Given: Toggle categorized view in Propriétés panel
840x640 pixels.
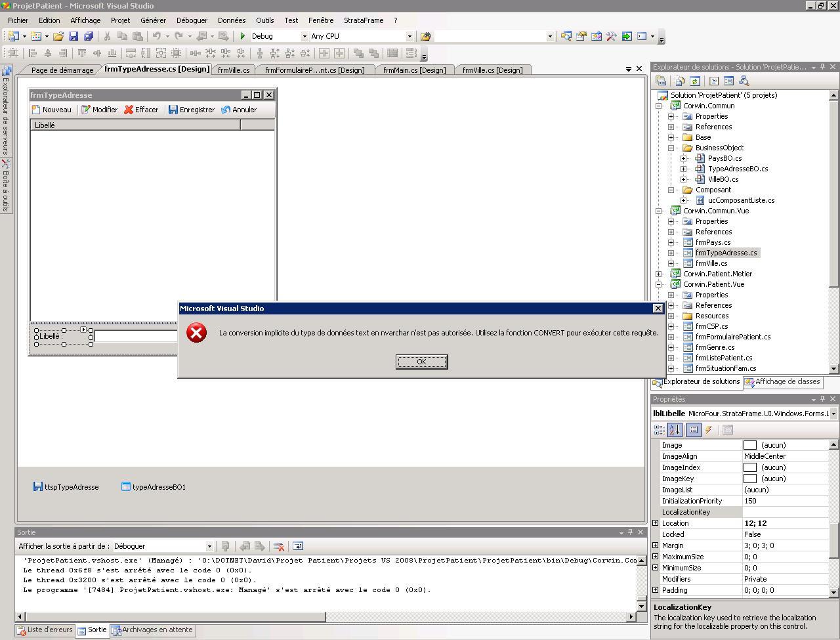Looking at the screenshot, I should 660,430.
